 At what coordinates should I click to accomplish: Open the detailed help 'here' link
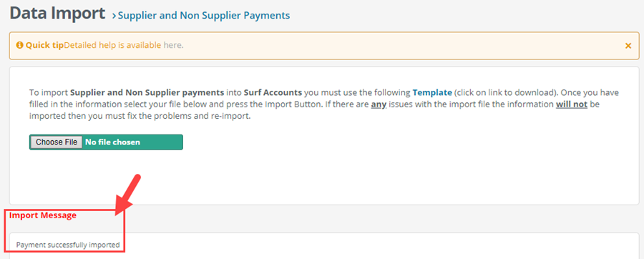172,45
